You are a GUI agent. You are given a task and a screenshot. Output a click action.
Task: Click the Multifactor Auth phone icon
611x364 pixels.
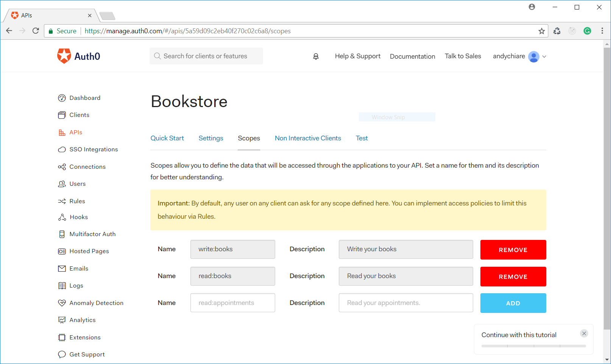click(62, 234)
